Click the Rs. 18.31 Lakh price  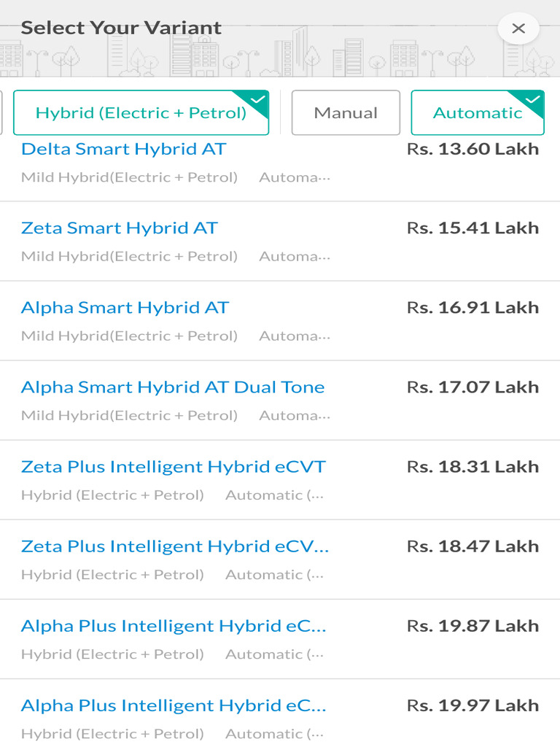(472, 467)
